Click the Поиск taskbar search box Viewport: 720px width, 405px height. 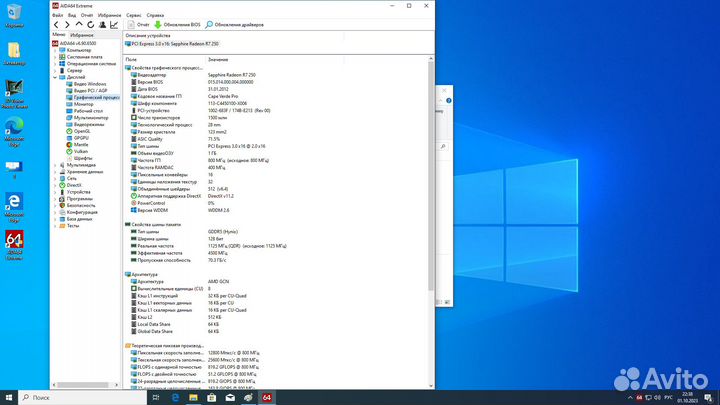pyautogui.click(x=83, y=398)
